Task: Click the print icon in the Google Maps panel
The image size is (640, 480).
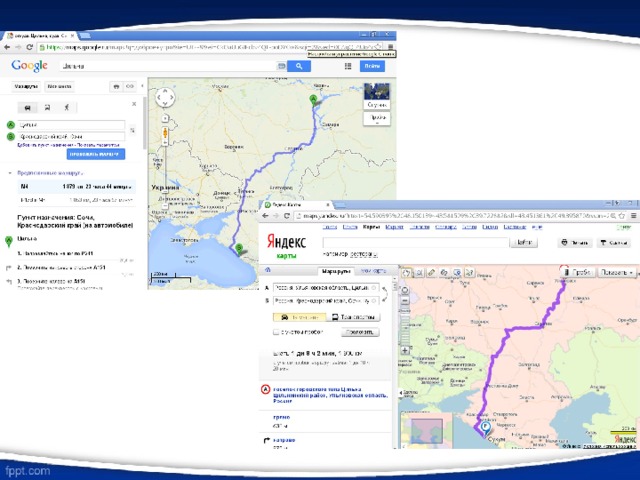Action: coord(116,86)
